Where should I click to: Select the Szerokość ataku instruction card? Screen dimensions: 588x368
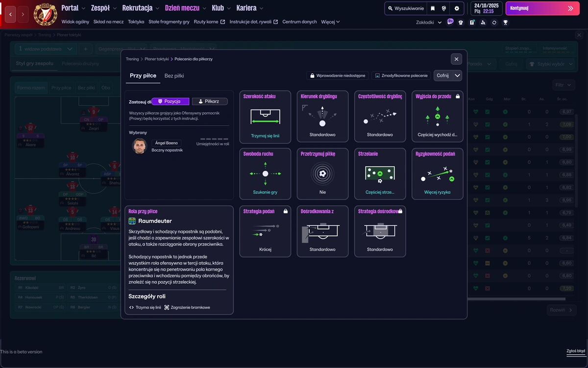(x=265, y=116)
